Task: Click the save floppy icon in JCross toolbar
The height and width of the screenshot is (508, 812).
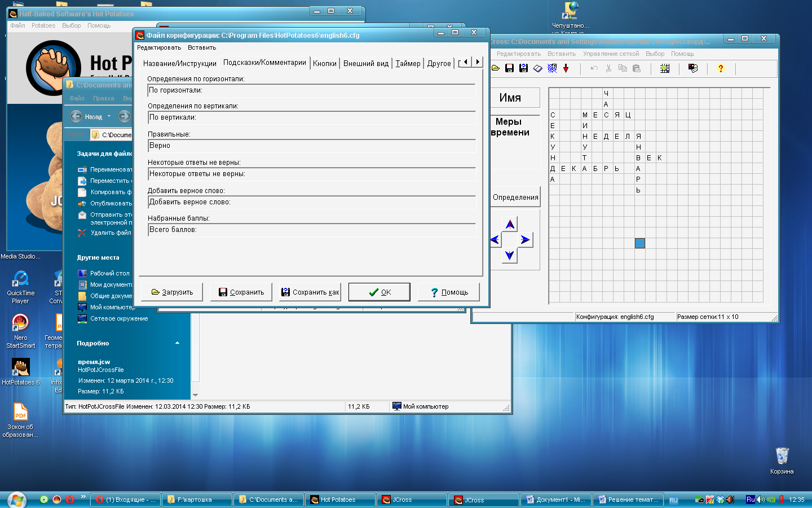Action: tap(509, 68)
